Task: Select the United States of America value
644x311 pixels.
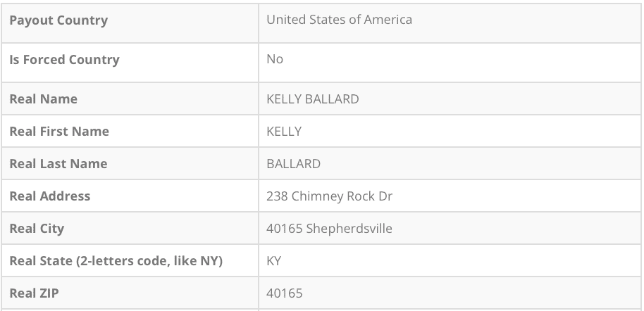Action: point(339,20)
